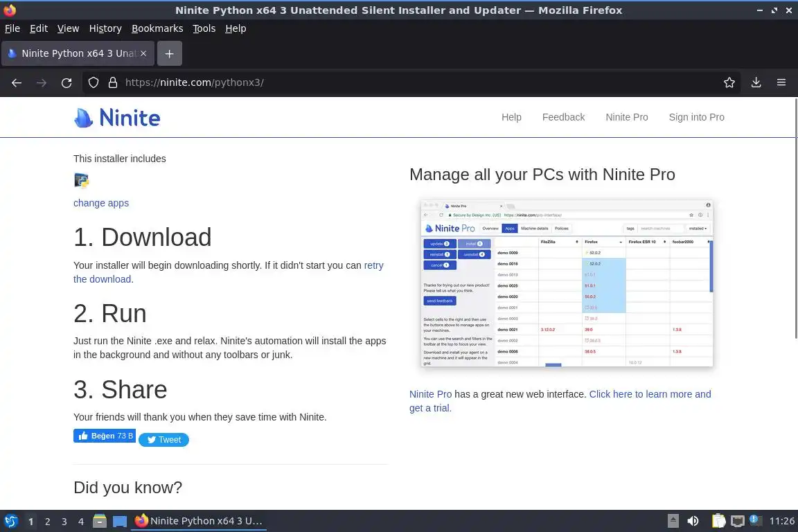Open the View menu
Screen dimensions: 798x532
point(68,28)
